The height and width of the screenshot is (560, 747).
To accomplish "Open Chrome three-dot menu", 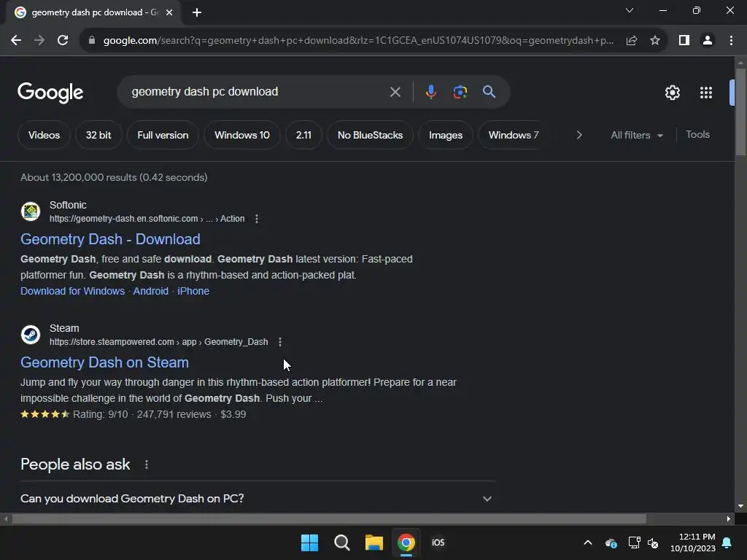I will tap(731, 41).
